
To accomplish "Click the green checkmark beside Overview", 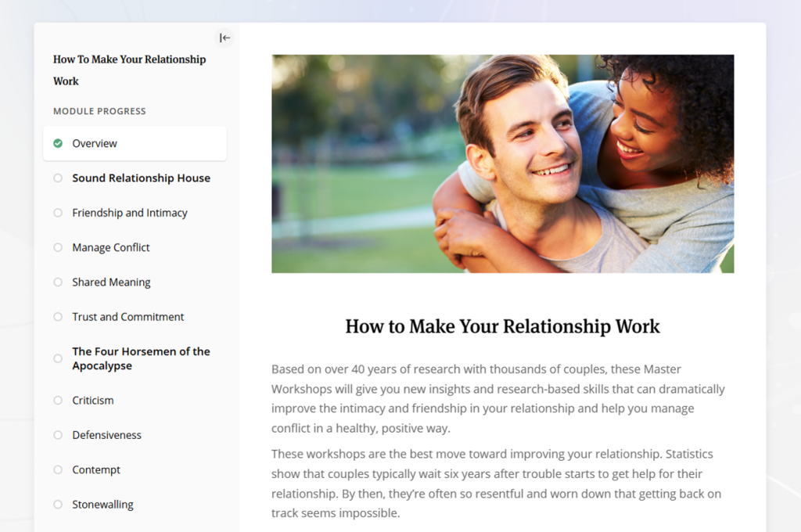I will tap(58, 143).
